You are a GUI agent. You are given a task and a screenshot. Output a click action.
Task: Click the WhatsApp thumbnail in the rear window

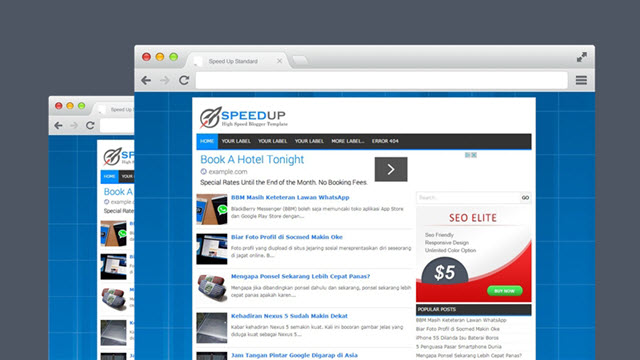[x=113, y=233]
